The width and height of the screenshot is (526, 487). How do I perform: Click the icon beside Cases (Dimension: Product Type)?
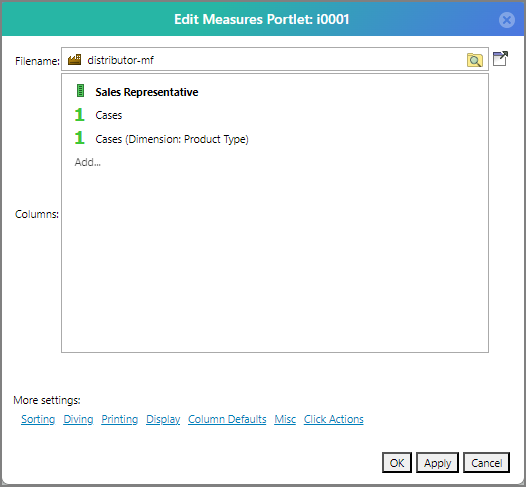(x=80, y=138)
